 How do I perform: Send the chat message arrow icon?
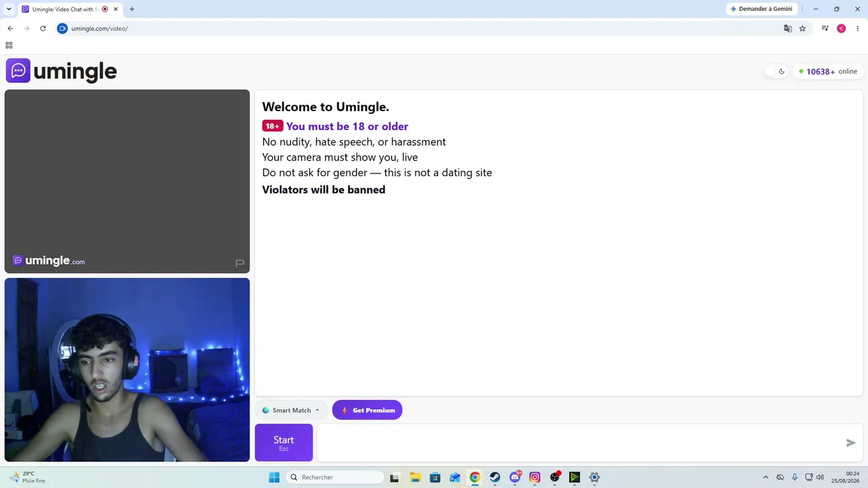point(851,443)
